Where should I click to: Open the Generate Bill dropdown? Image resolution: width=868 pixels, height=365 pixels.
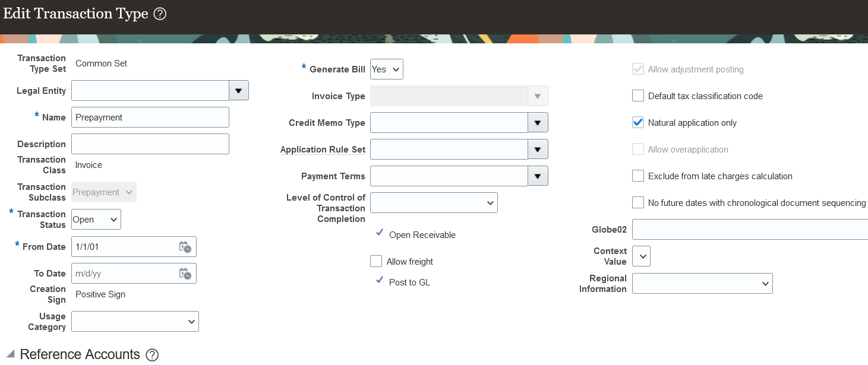(x=386, y=69)
